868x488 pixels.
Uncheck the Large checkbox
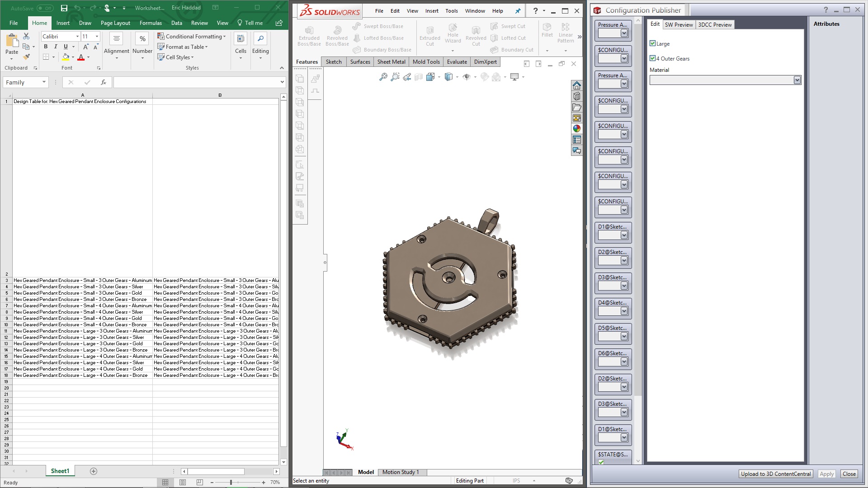pos(653,43)
